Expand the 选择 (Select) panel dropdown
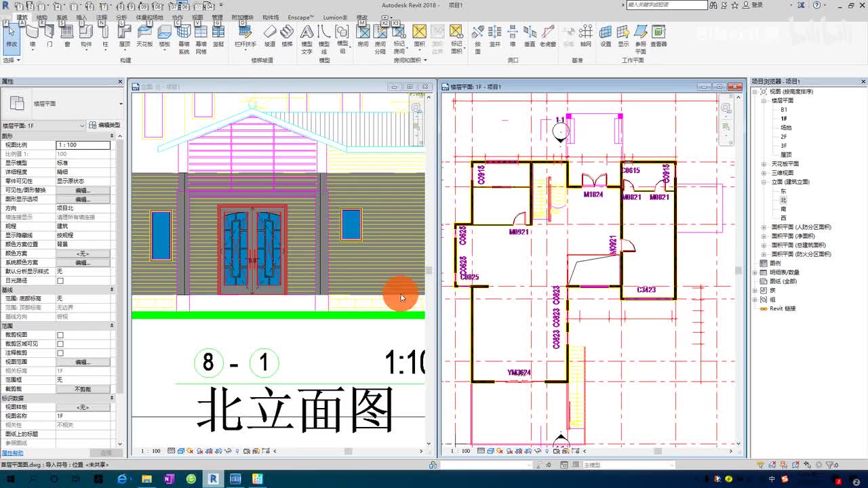This screenshot has width=868, height=488. [x=12, y=60]
